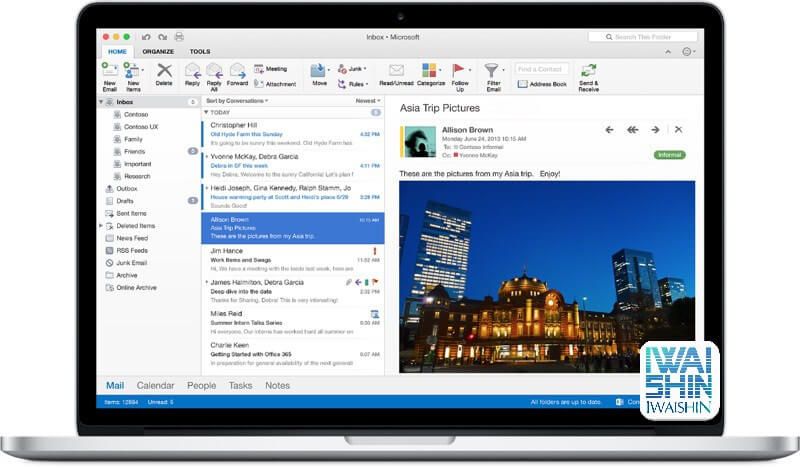Switch to the HOME ribbon tab
Screen dimensions: 800x468
click(117, 52)
